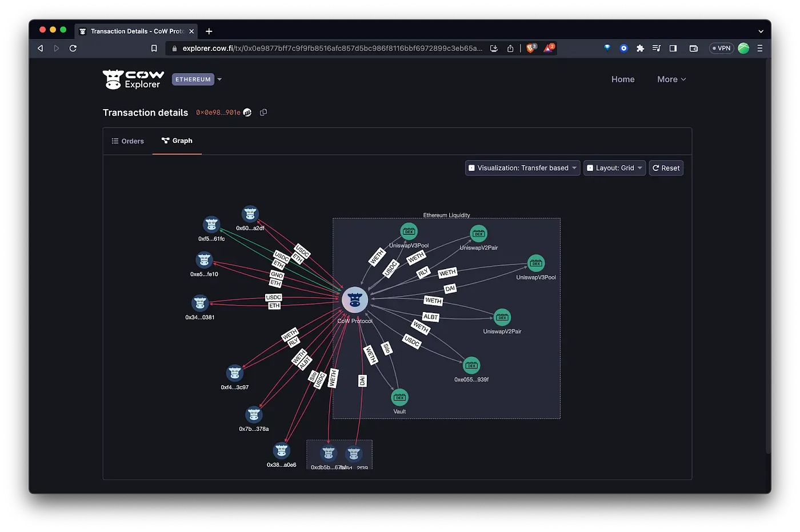Reload the page
The image size is (800, 532).
[73, 49]
